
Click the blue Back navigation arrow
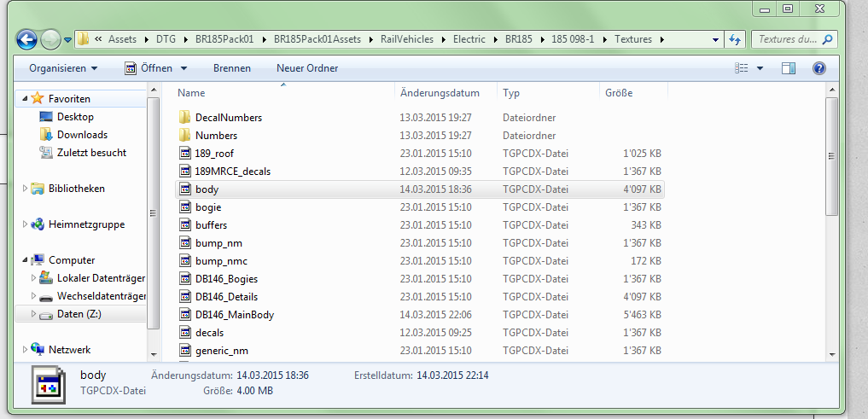tap(26, 39)
